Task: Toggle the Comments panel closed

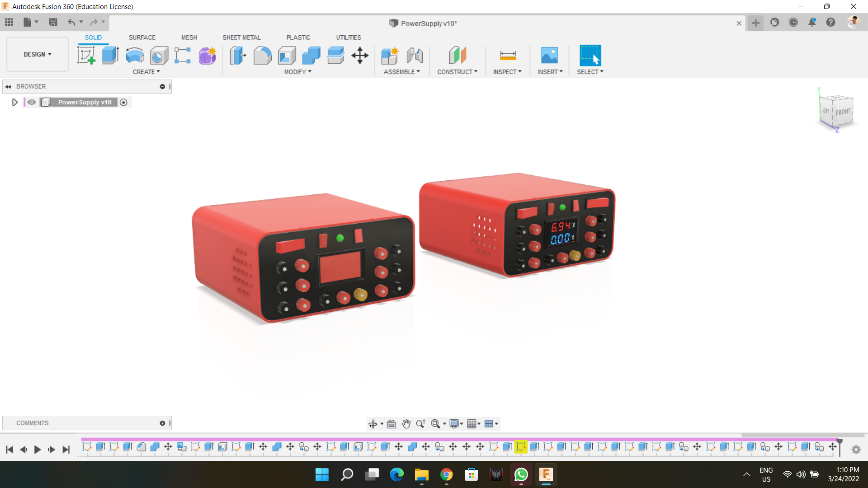Action: coord(162,423)
